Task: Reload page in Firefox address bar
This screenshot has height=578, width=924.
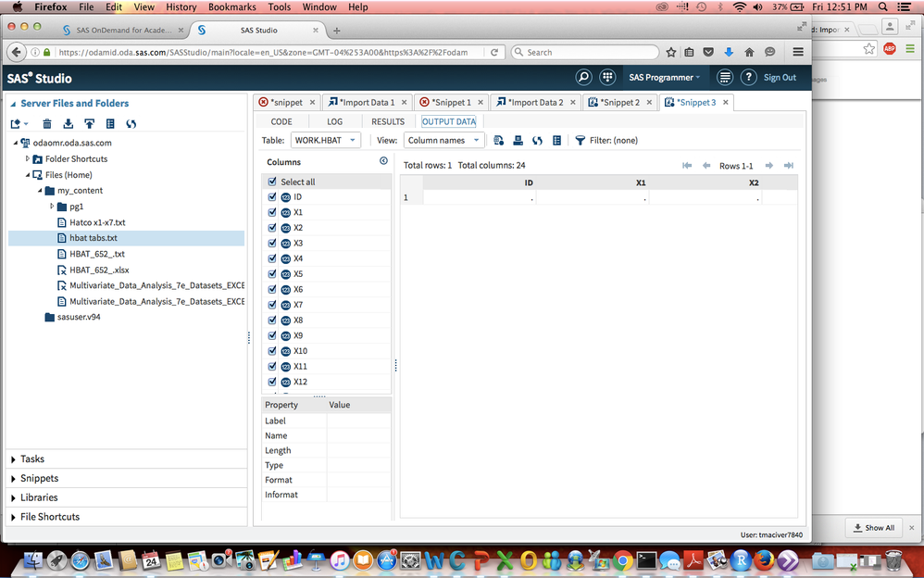Action: pos(494,52)
